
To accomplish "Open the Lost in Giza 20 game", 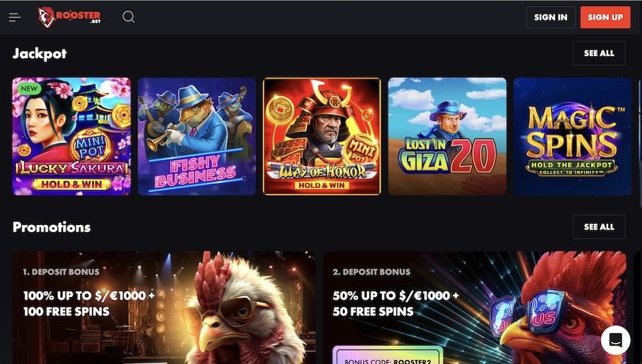I will (x=447, y=136).
